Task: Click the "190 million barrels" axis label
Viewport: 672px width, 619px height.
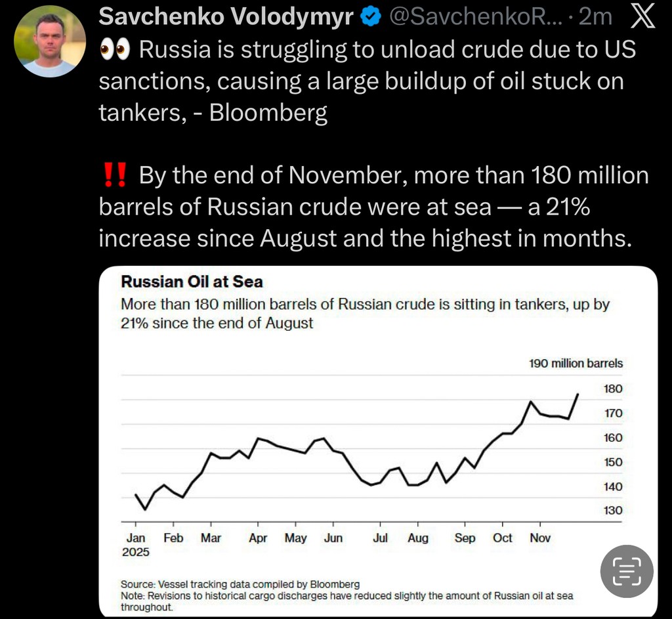Action: (576, 363)
